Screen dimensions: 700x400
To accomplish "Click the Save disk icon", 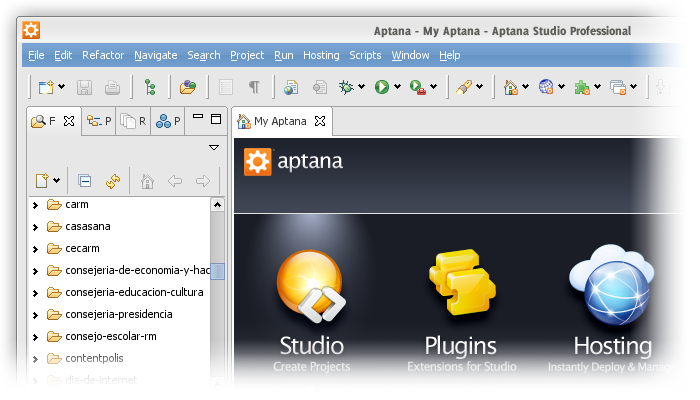I will pyautogui.click(x=84, y=87).
